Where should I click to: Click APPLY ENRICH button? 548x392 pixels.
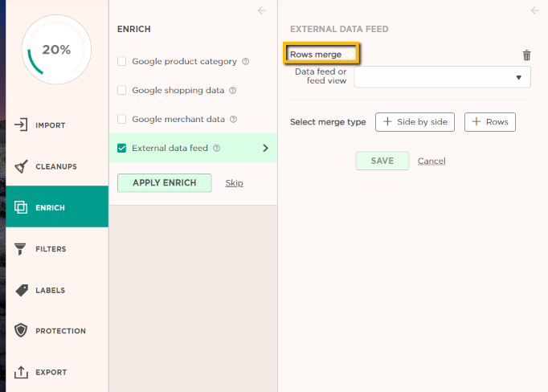[x=164, y=182]
